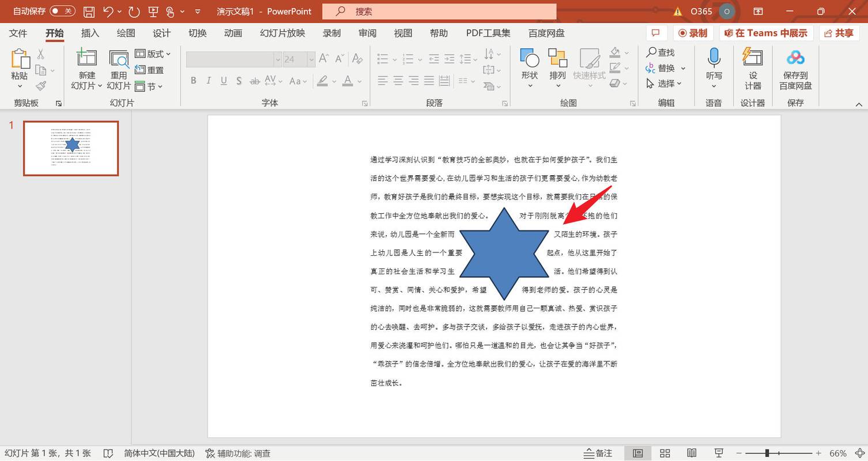Open the Replace dropdown arrow
This screenshot has height=461, width=868.
[683, 68]
